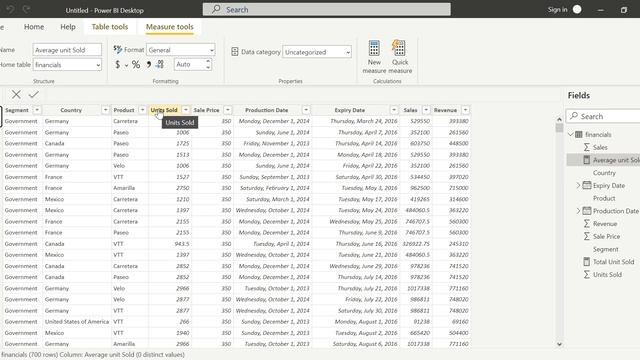Open the Product column filter dropdown
Viewport: 640px width, 360px height.
142,110
